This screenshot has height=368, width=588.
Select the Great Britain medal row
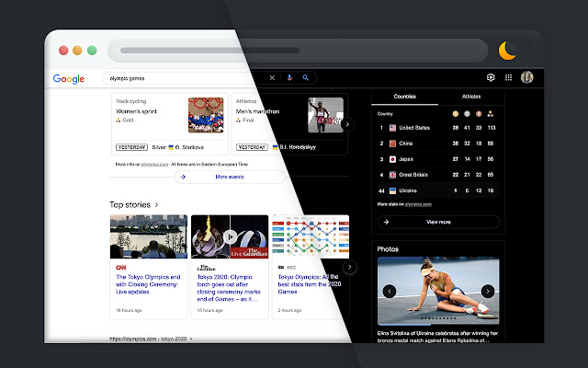tap(438, 175)
